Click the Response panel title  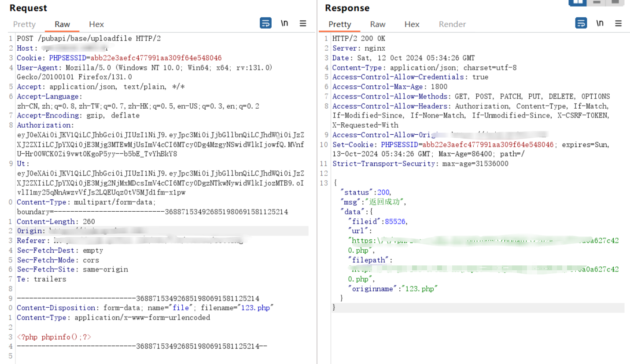coord(347,8)
